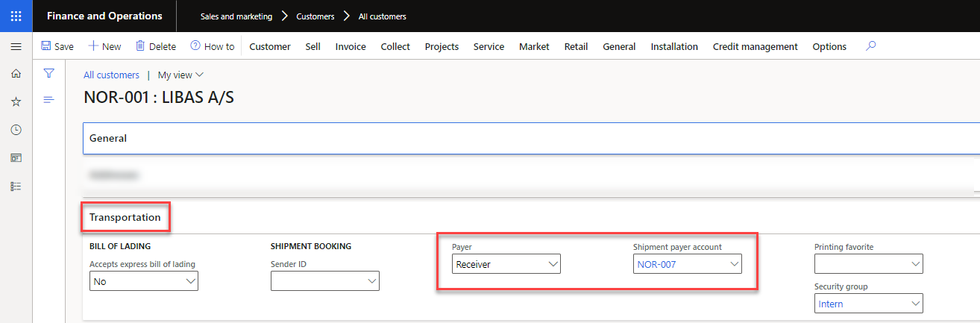Open Workspaces icon in sidebar
This screenshot has width=980, height=323.
coord(16,158)
